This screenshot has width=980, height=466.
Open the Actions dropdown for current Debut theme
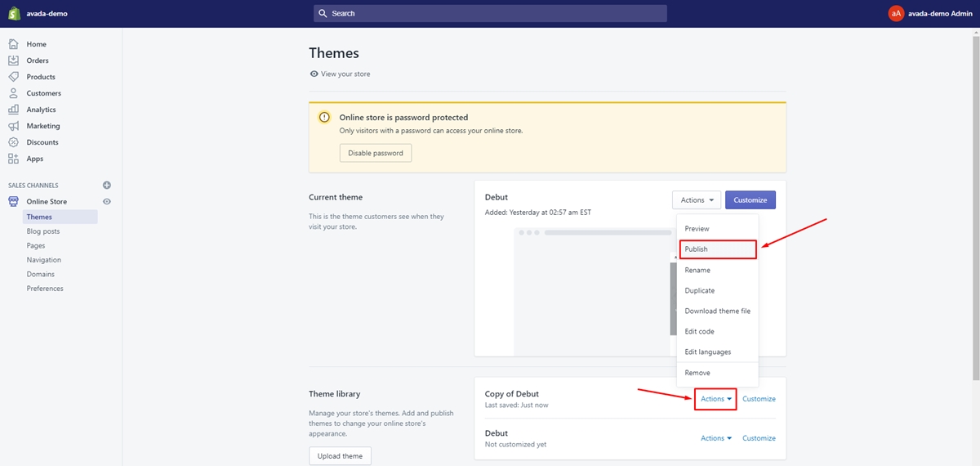click(x=697, y=200)
